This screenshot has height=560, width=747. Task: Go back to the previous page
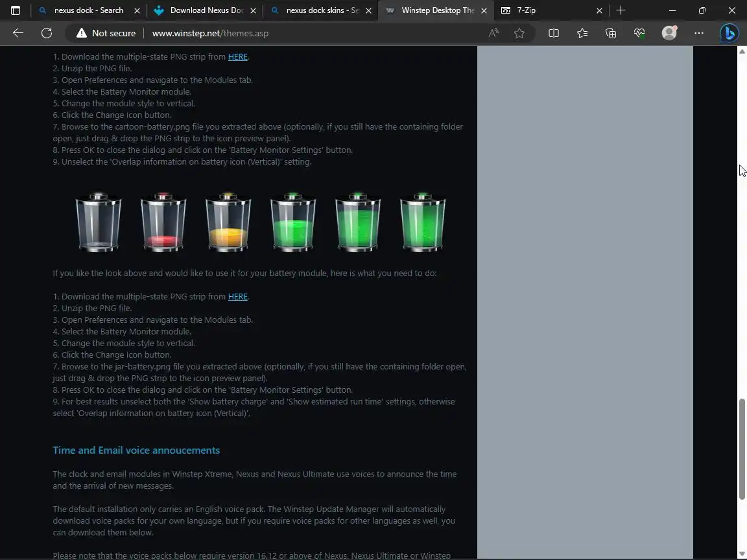[x=18, y=33]
